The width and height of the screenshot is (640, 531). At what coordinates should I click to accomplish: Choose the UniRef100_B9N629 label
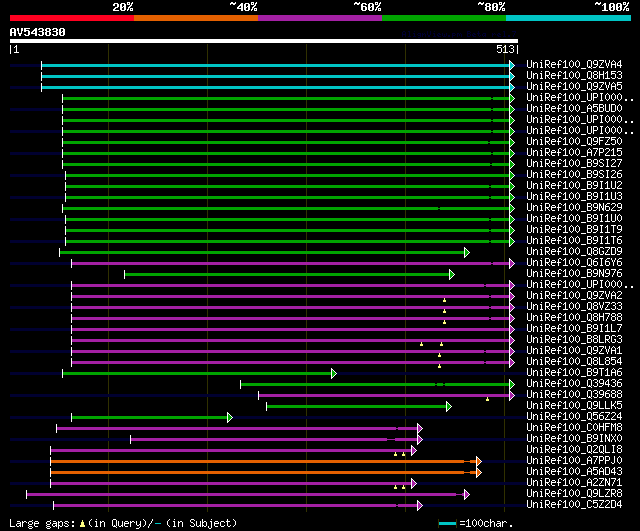pyautogui.click(x=574, y=207)
